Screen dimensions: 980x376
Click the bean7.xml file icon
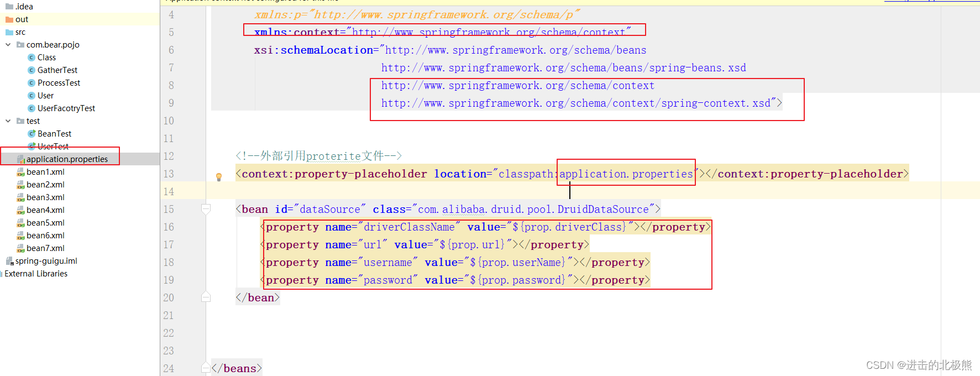click(x=20, y=248)
